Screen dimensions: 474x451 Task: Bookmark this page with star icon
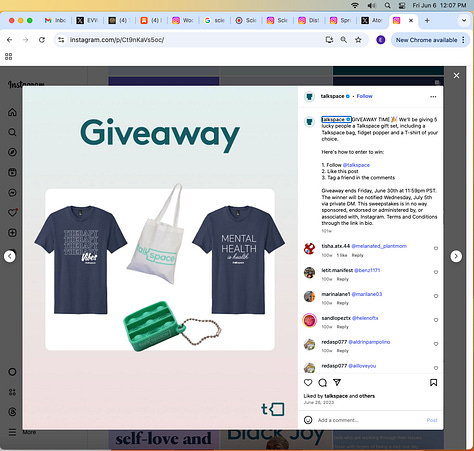point(358,40)
